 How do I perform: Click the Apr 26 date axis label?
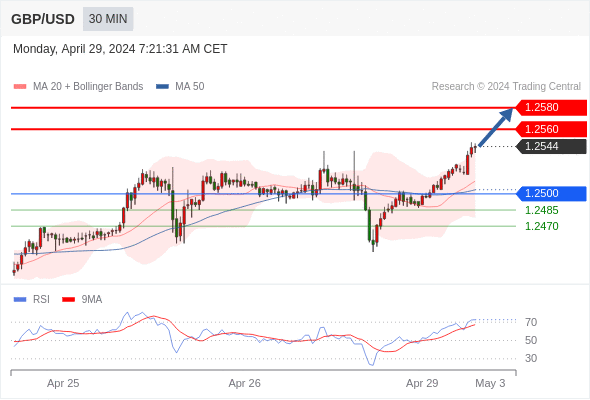[245, 383]
